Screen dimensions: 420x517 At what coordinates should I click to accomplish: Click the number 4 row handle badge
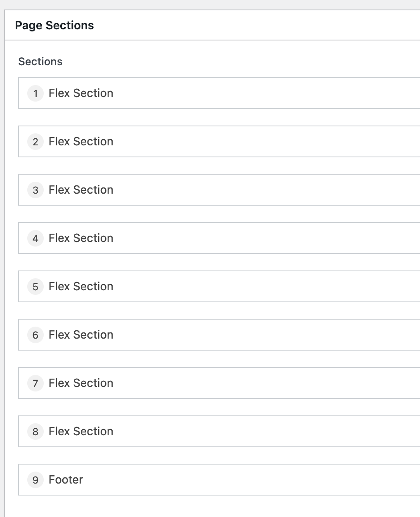pos(35,238)
